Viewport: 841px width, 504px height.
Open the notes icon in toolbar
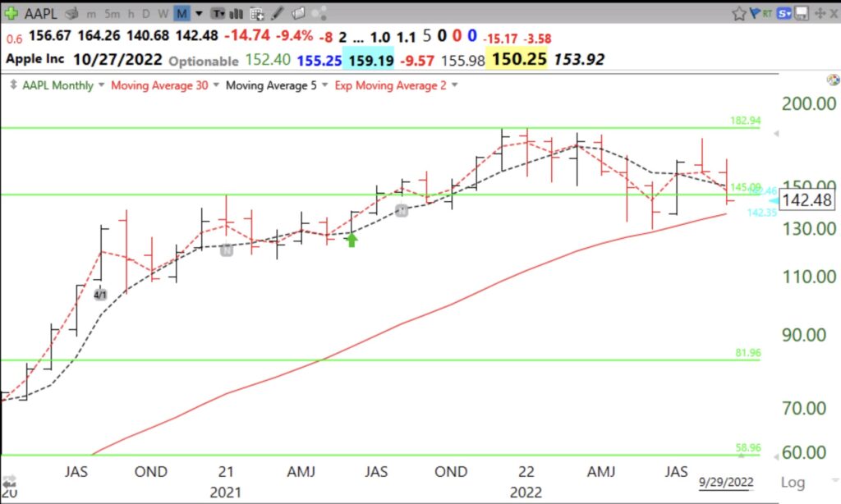298,13
